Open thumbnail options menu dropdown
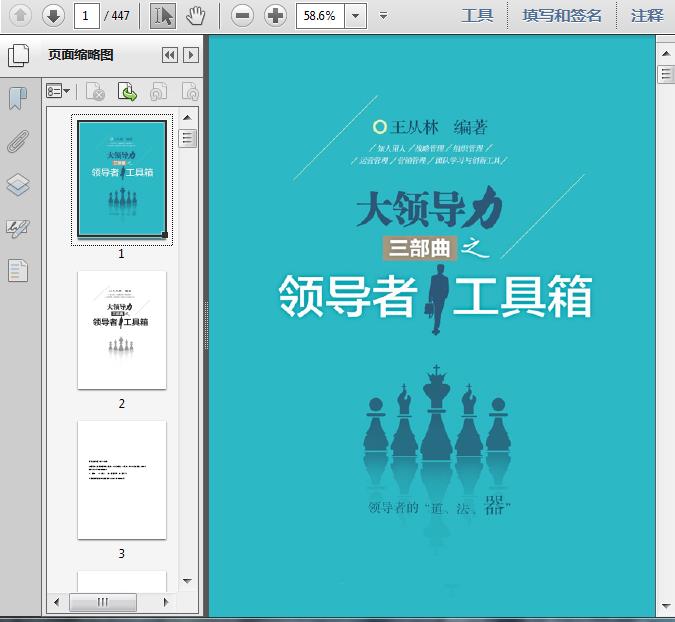Viewport: 675px width, 622px height. tap(58, 91)
